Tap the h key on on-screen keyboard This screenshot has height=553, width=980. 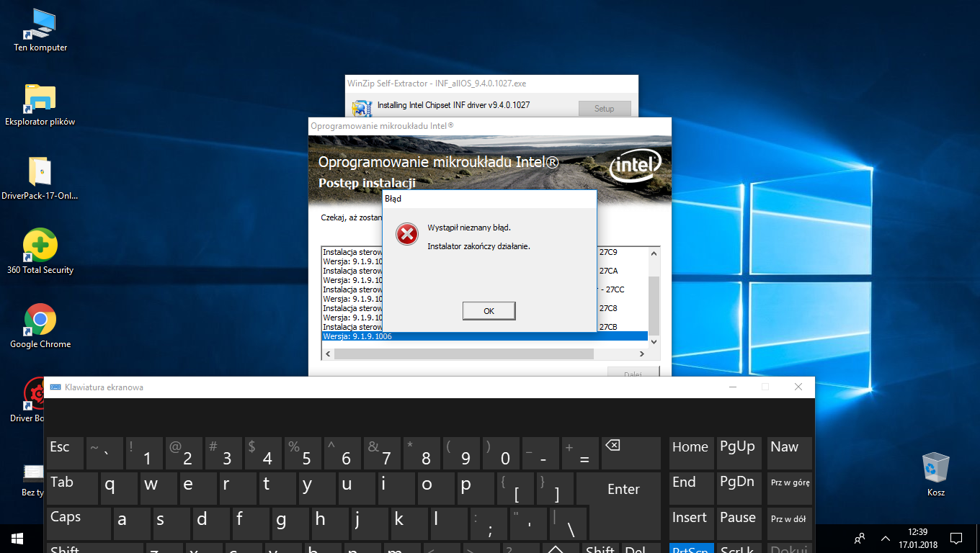330,523
